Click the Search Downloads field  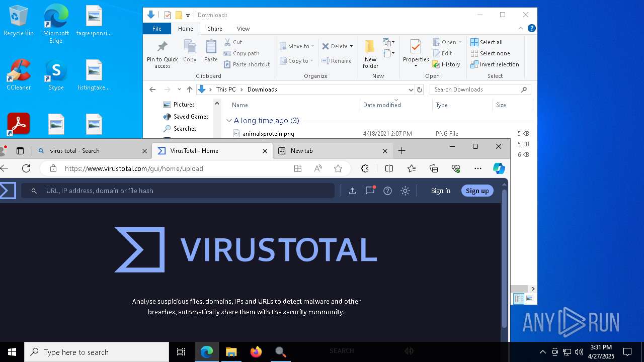[480, 89]
